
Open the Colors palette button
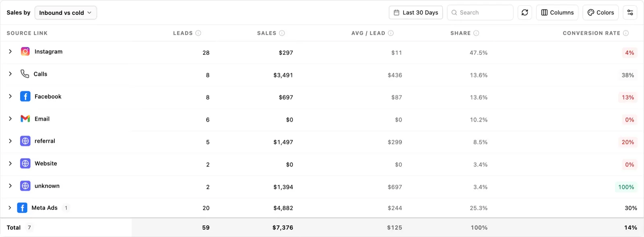tap(601, 12)
